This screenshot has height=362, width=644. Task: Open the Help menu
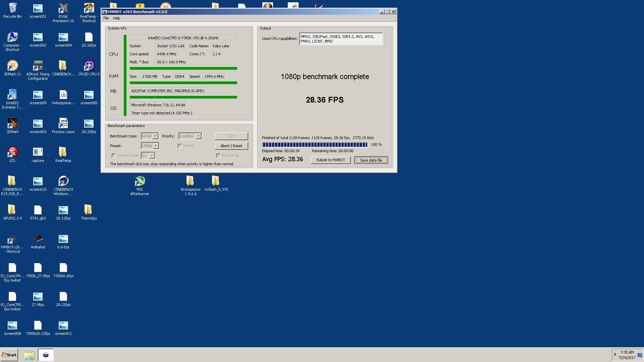pos(116,18)
